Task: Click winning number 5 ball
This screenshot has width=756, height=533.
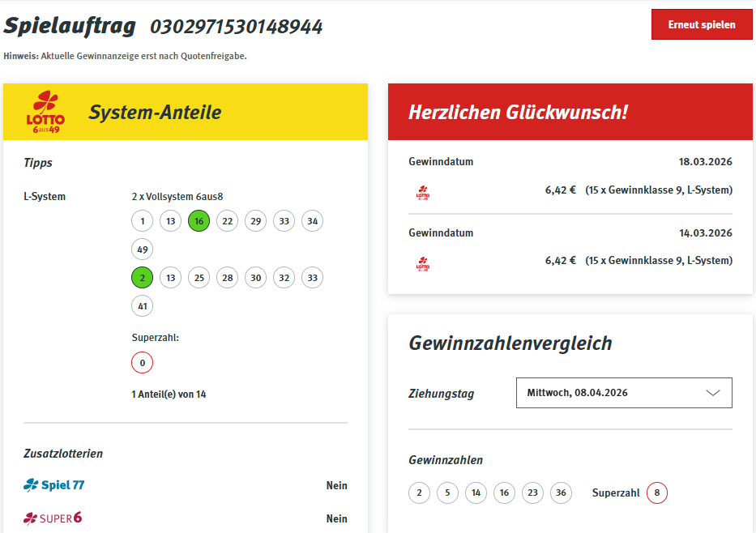Action: point(447,492)
